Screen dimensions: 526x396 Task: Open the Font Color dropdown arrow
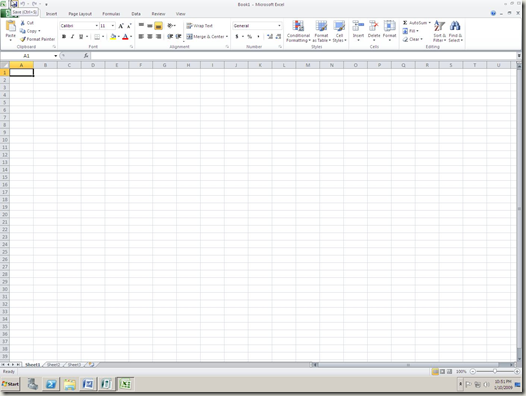(x=131, y=37)
